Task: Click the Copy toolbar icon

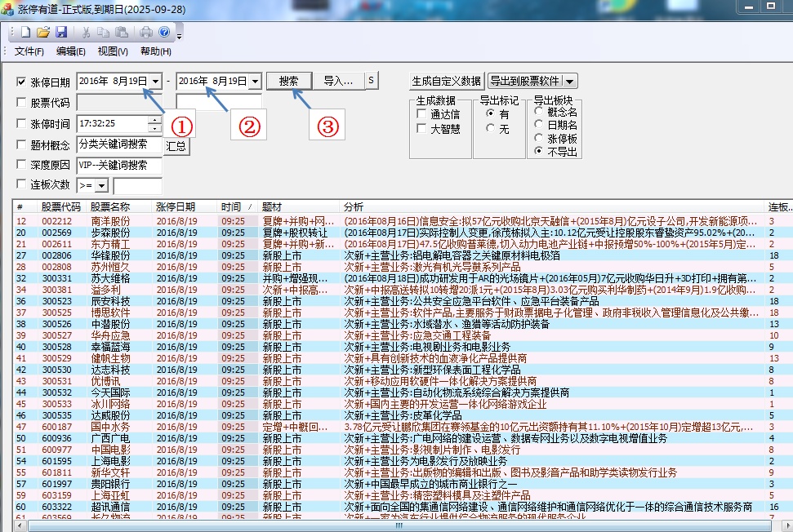Action: (x=103, y=33)
